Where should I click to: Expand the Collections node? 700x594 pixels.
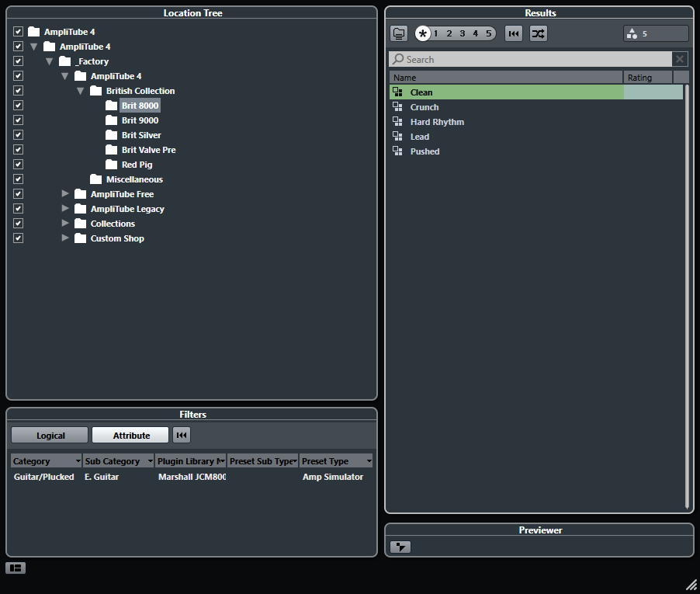(65, 224)
